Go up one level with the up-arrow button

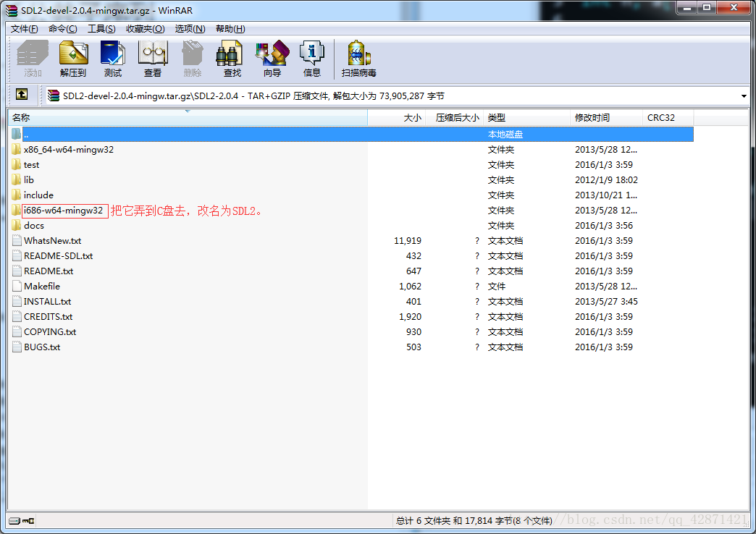coord(22,95)
